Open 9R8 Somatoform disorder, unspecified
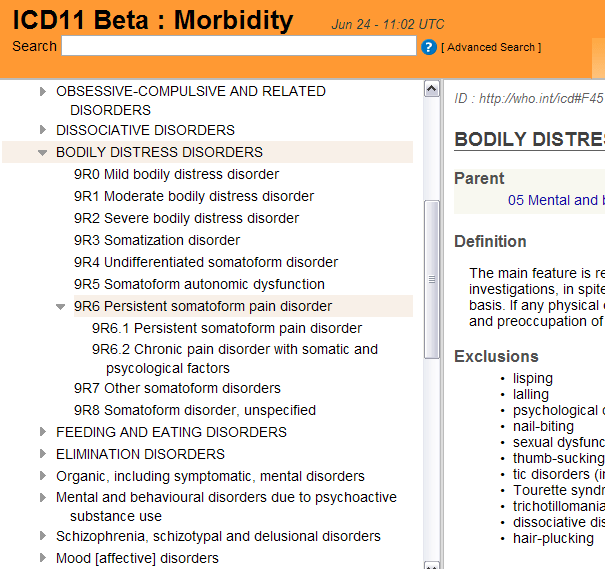The height and width of the screenshot is (577, 605). [195, 410]
